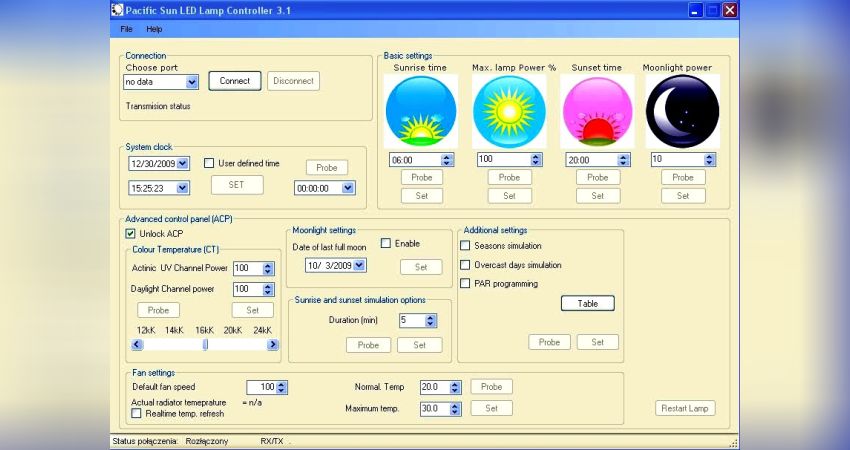Enable PAR programming checkbox
850x450 pixels.
(x=465, y=284)
